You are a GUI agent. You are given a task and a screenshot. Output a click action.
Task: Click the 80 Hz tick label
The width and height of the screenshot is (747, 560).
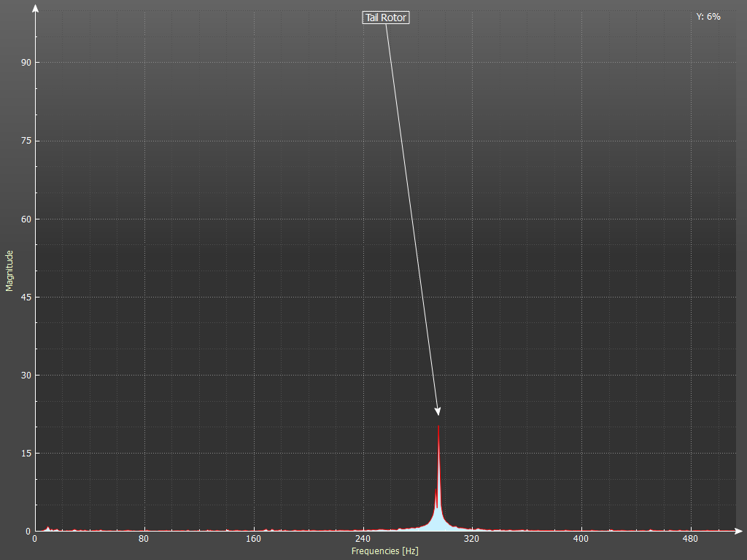tap(144, 540)
